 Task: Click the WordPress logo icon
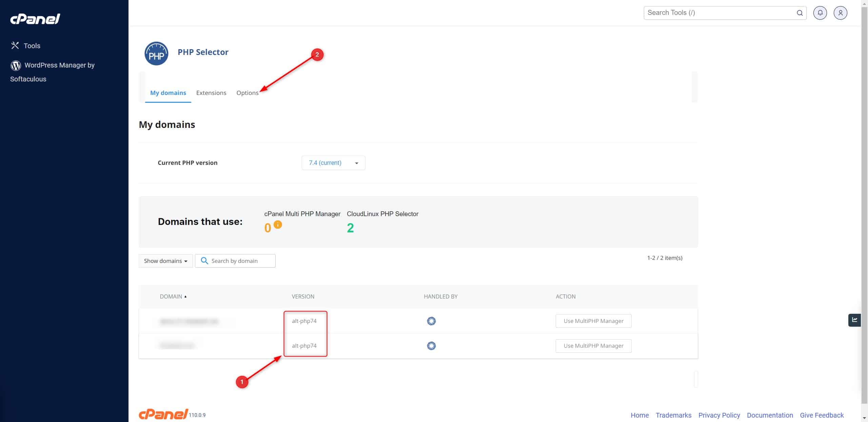16,65
